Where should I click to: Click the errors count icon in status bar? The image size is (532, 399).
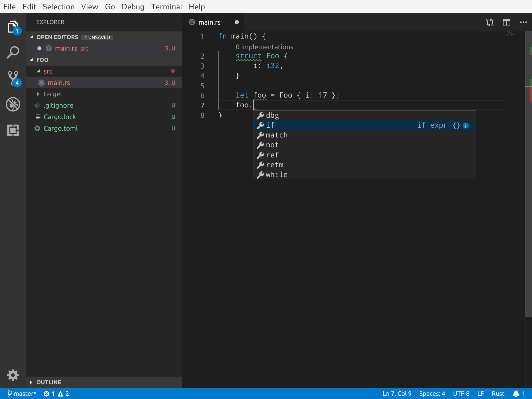(46, 394)
